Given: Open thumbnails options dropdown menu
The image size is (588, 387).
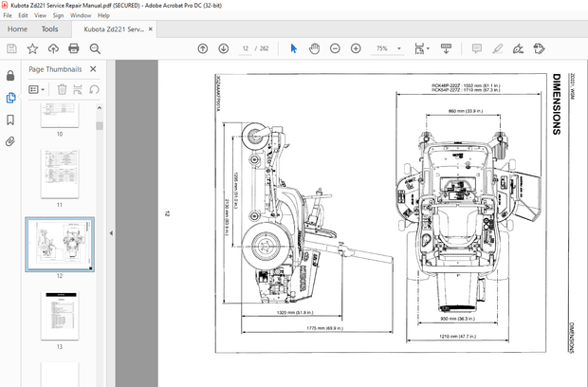Looking at the screenshot, I should pos(36,89).
